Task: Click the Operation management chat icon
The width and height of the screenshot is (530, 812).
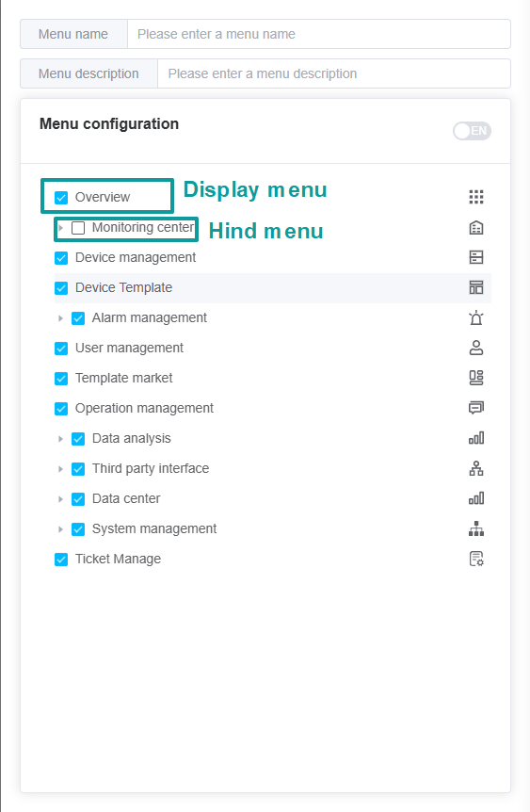Action: click(476, 408)
